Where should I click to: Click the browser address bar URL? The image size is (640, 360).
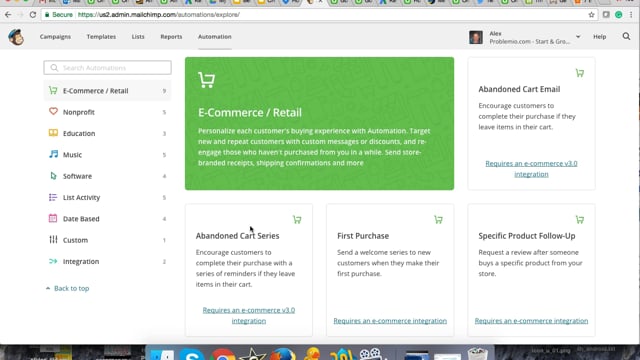pyautogui.click(x=159, y=15)
